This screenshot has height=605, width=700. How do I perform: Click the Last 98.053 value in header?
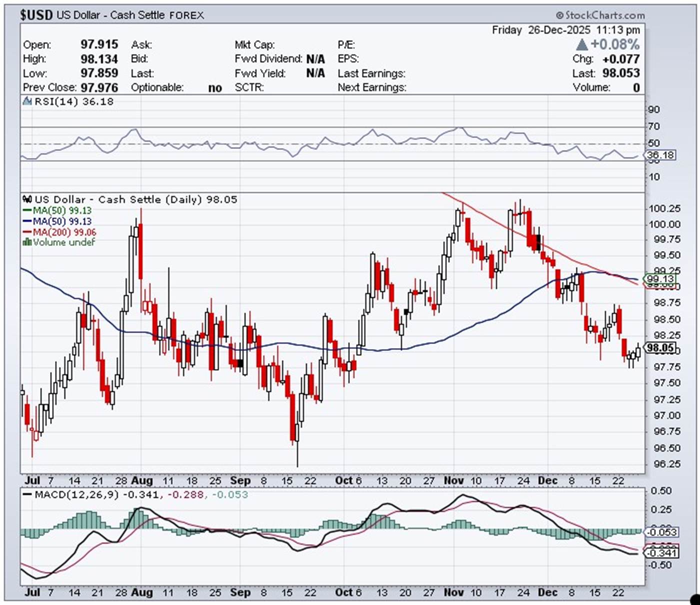coord(620,73)
